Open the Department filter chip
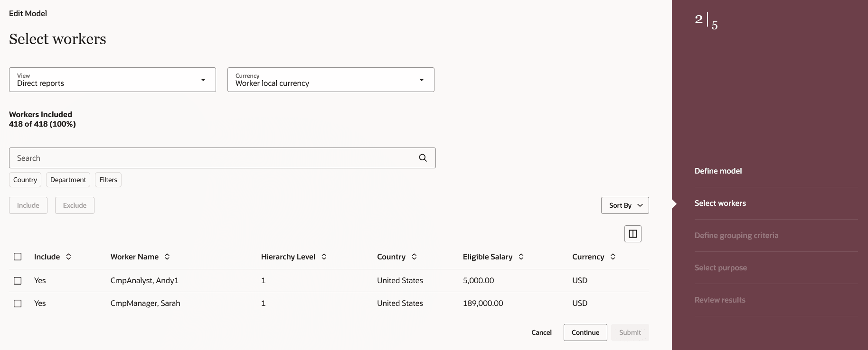 [x=68, y=180]
